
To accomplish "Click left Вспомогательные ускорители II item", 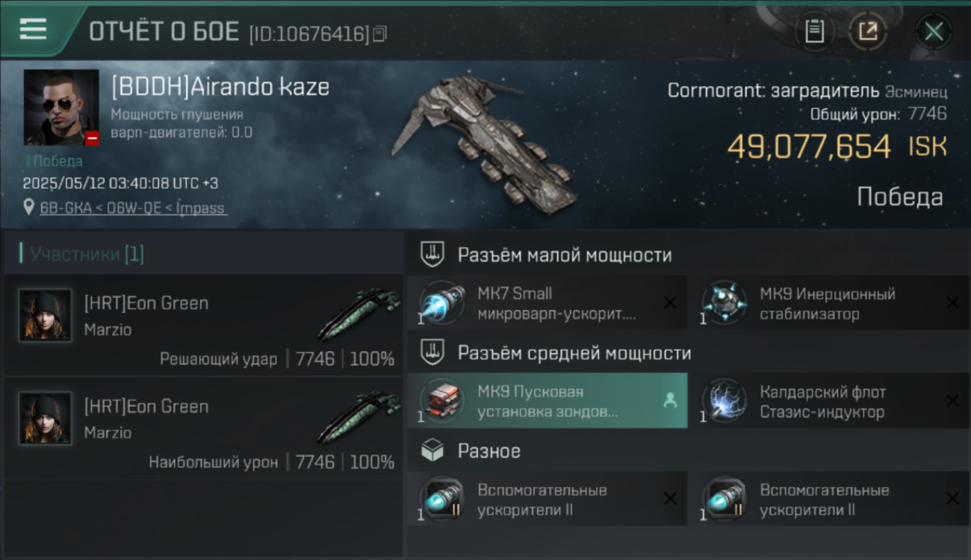I will point(547,500).
